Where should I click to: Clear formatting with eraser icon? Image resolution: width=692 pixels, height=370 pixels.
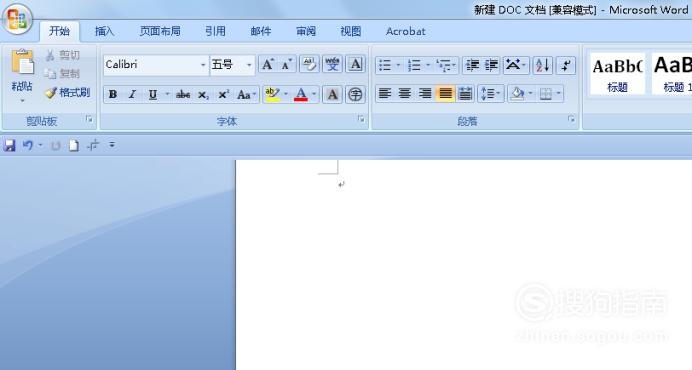pos(309,65)
